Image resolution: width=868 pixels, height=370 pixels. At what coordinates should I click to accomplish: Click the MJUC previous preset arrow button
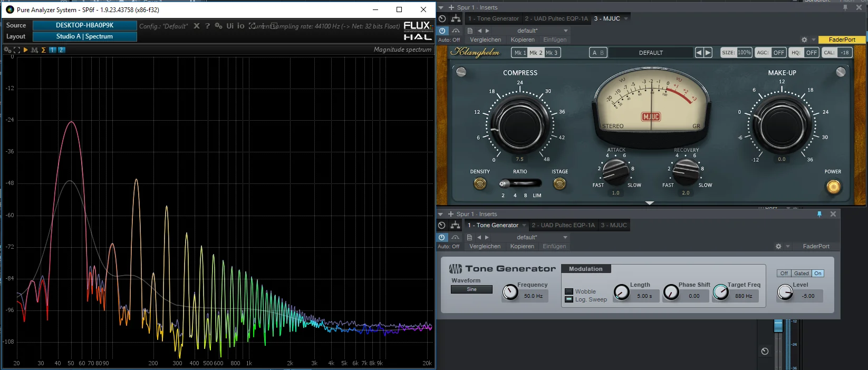699,53
